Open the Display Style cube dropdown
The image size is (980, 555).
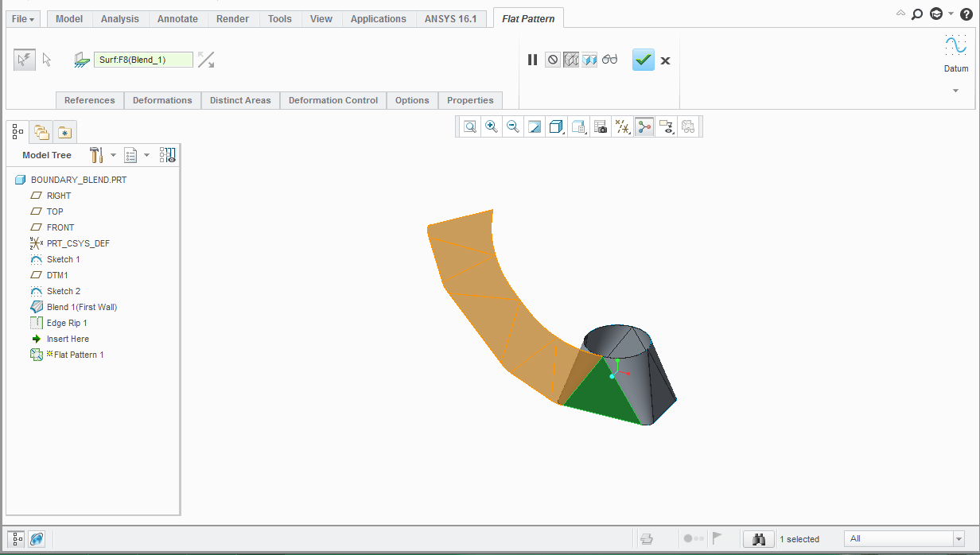click(x=557, y=126)
